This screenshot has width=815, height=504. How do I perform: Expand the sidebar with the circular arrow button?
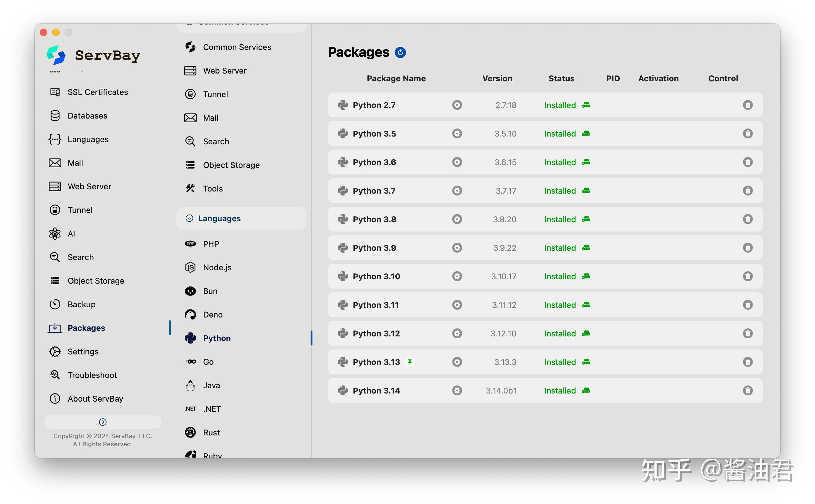pos(102,422)
